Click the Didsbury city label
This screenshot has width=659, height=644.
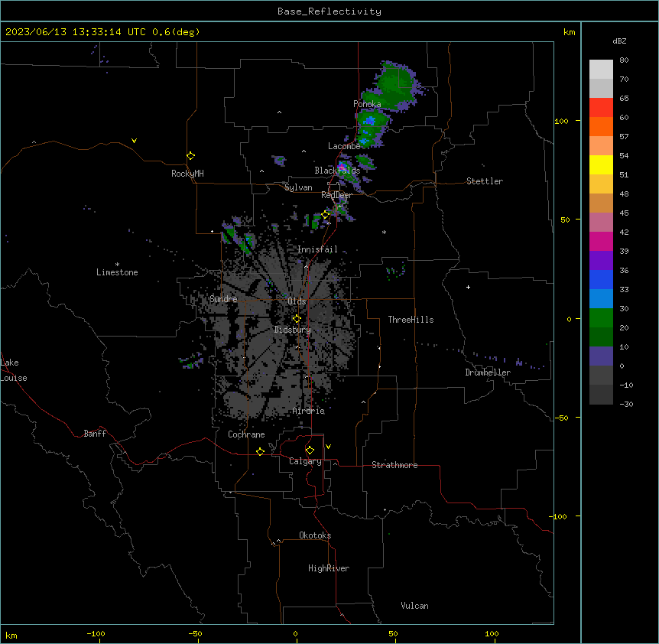pyautogui.click(x=293, y=330)
